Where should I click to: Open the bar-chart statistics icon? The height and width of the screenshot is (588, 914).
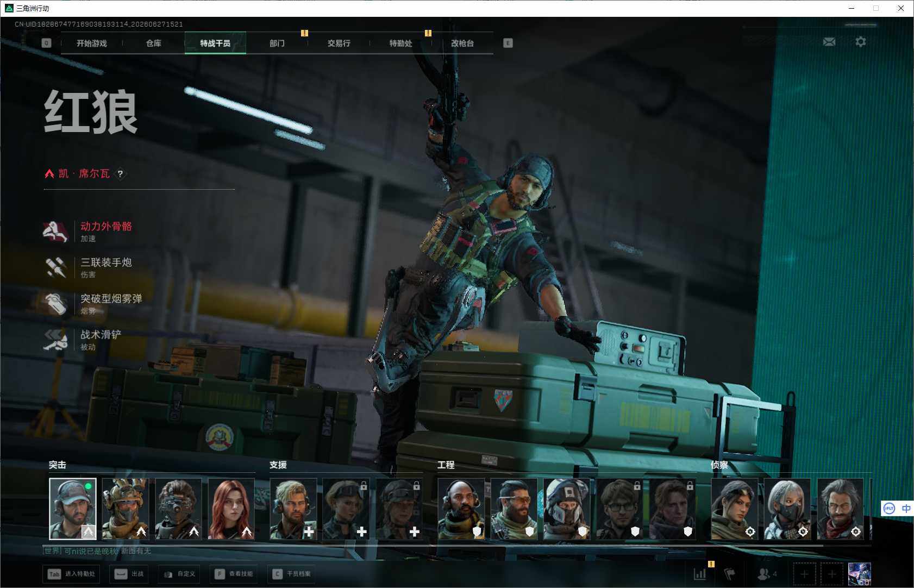click(x=700, y=574)
